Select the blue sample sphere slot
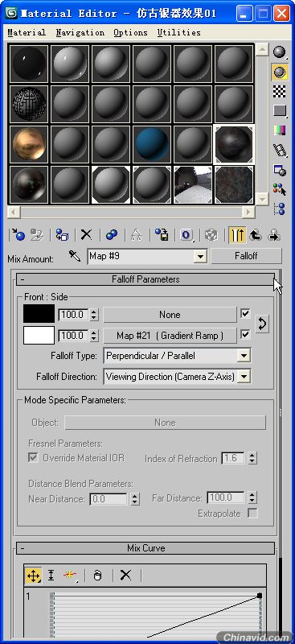This screenshot has height=644, width=295. (x=151, y=144)
